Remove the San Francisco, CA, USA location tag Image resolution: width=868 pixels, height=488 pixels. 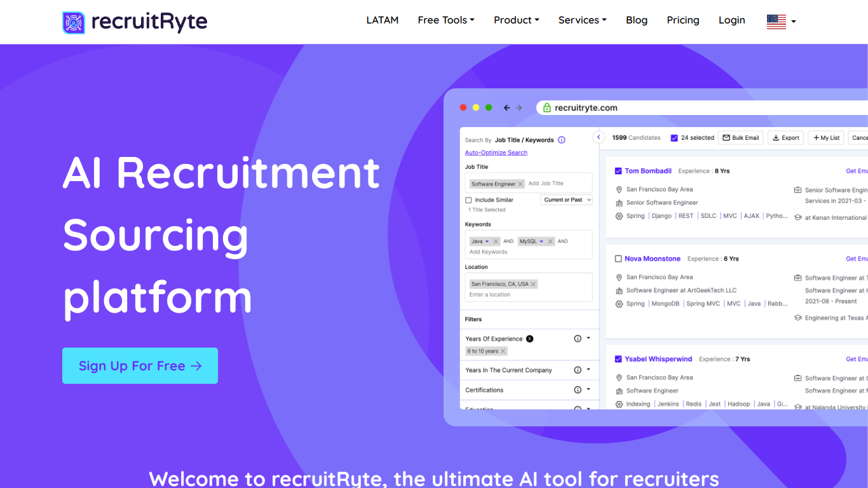click(533, 284)
